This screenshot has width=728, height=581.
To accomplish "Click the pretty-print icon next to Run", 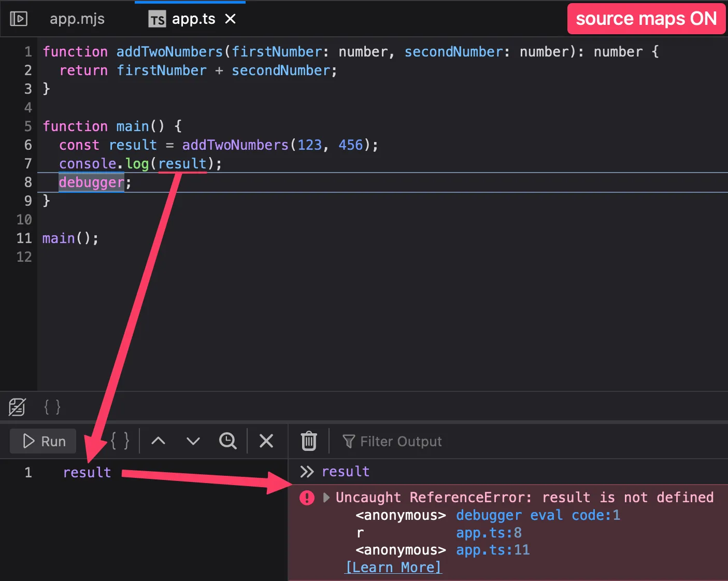I will 120,441.
